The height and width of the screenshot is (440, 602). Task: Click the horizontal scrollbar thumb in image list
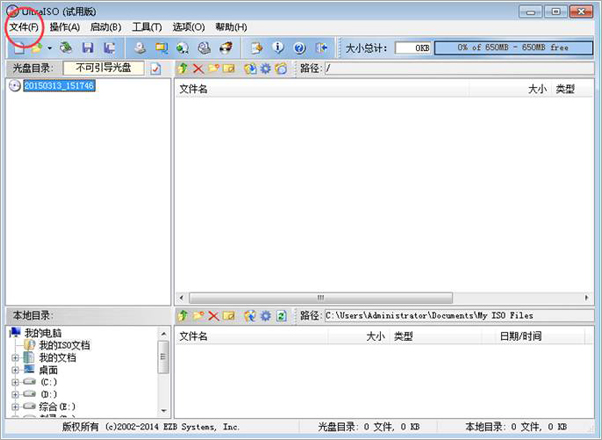[x=321, y=298]
